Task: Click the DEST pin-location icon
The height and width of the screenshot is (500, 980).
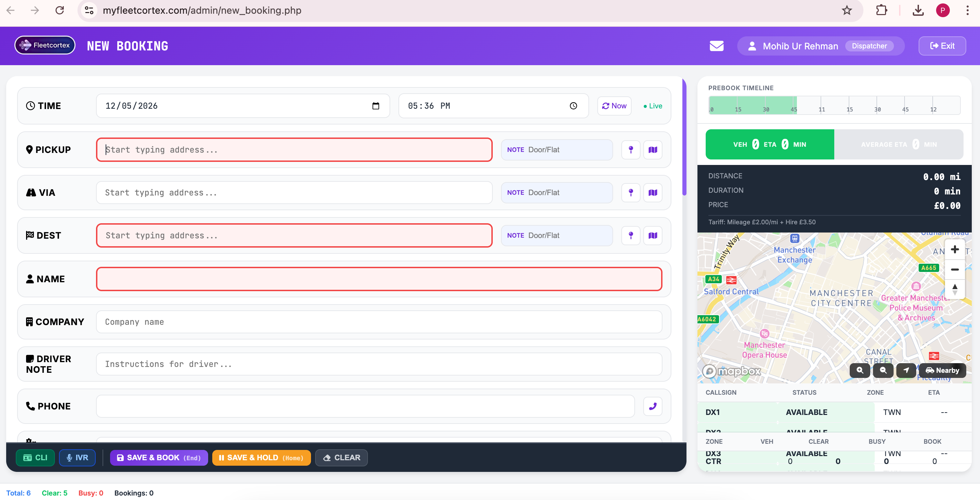Action: (631, 236)
